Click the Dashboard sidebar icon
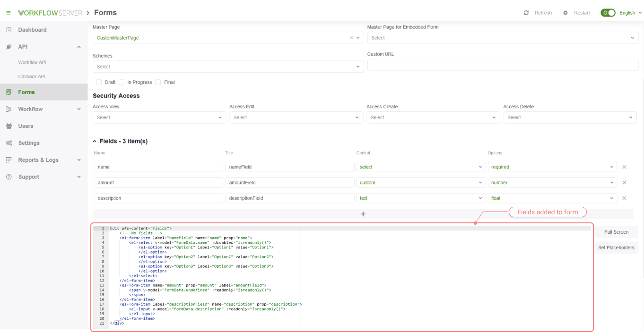644x335 pixels. pos(9,30)
